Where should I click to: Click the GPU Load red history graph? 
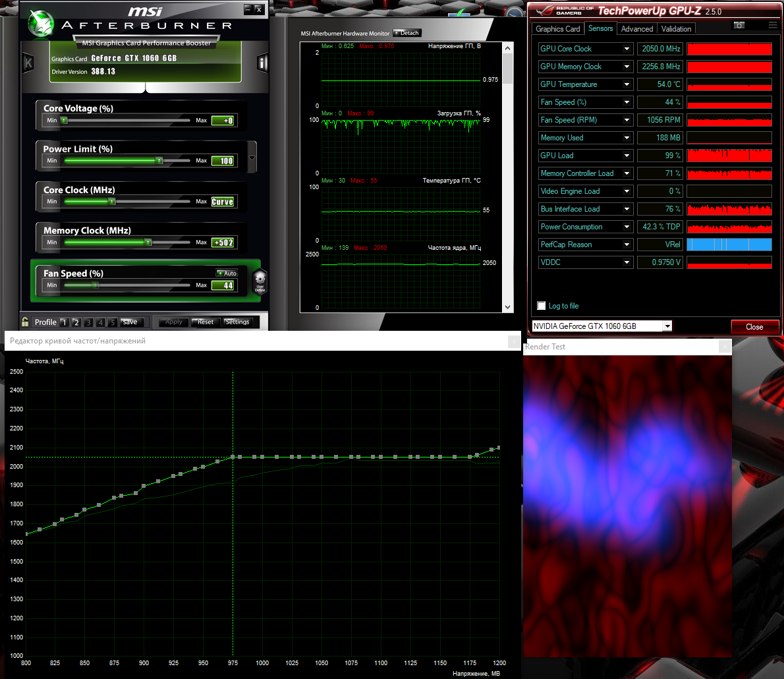[729, 156]
